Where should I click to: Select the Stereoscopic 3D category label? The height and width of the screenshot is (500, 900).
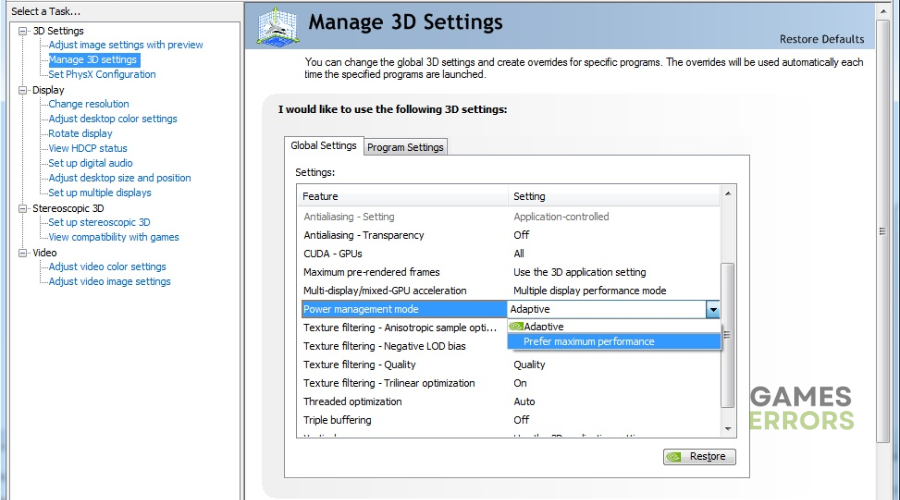68,208
